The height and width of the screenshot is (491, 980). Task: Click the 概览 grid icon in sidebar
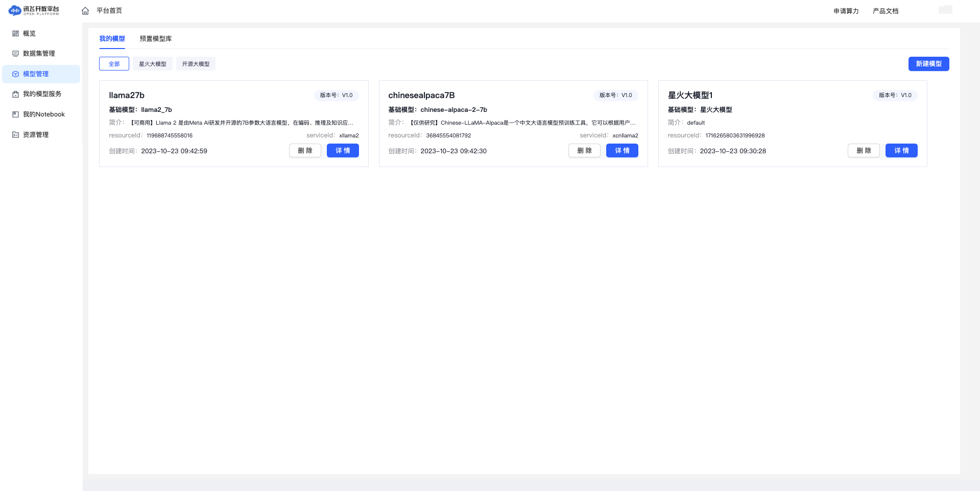(15, 33)
